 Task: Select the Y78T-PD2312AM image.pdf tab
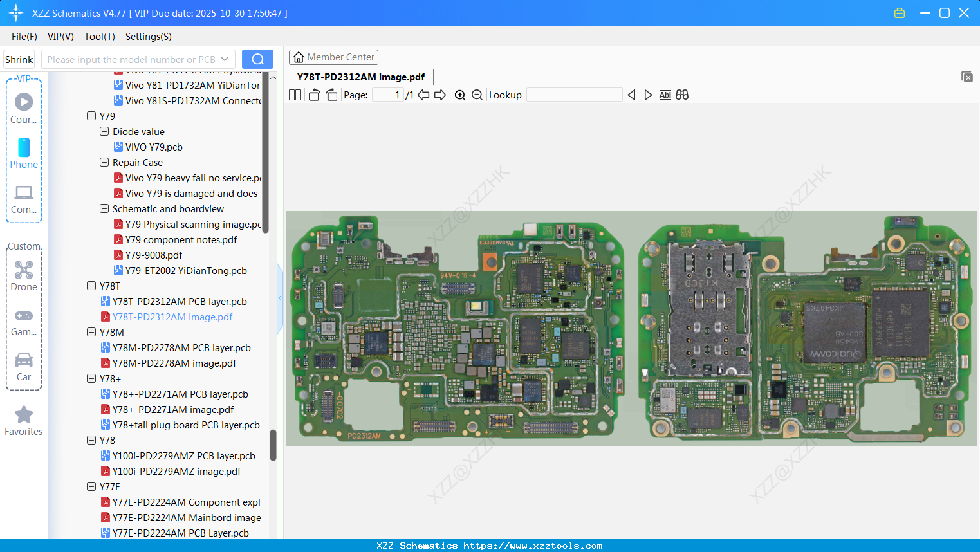coord(361,77)
